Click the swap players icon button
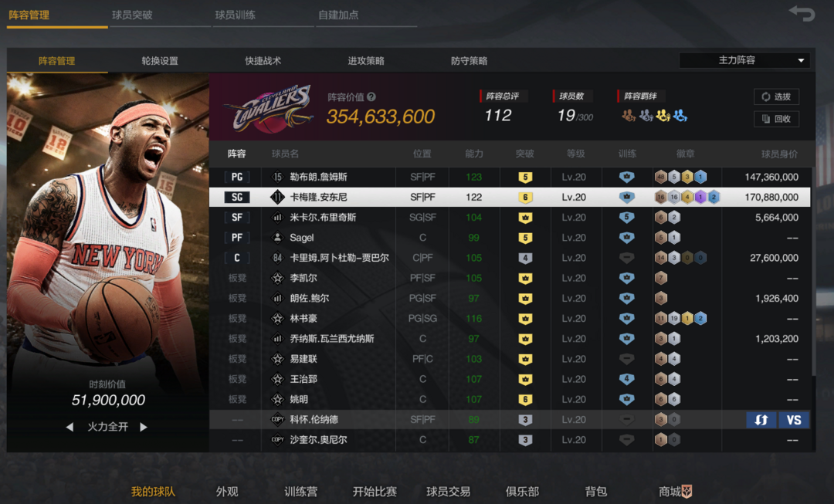Viewport: 834px width, 504px height. (761, 420)
